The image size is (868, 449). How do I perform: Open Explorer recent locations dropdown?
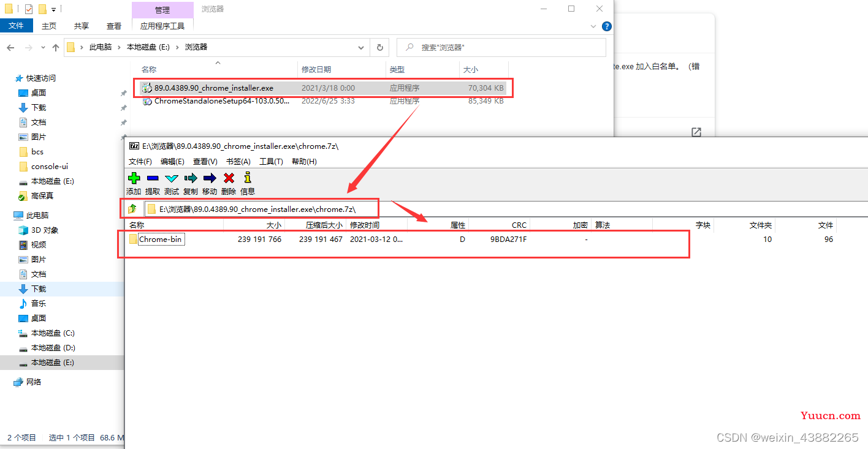tap(43, 47)
